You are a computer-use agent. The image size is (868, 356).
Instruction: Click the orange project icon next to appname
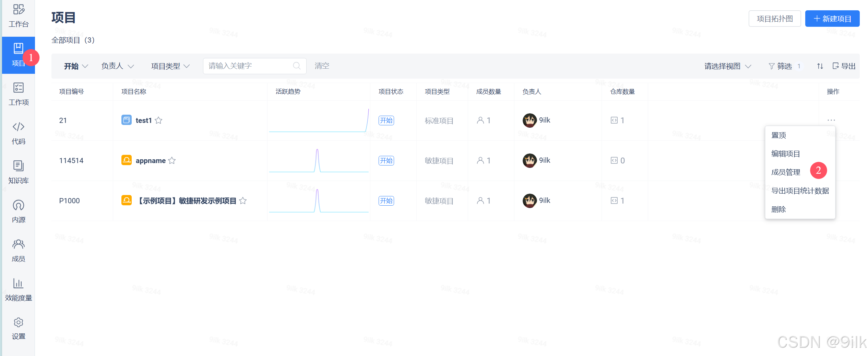pyautogui.click(x=127, y=160)
